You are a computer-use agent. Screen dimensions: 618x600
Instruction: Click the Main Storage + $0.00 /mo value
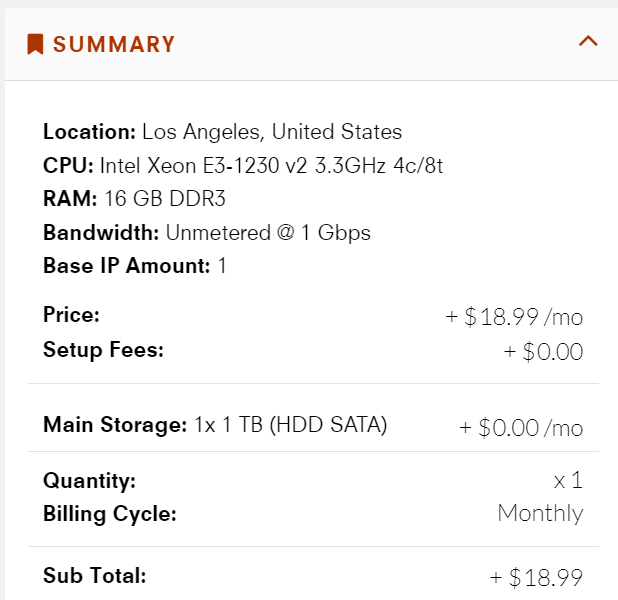tap(520, 428)
